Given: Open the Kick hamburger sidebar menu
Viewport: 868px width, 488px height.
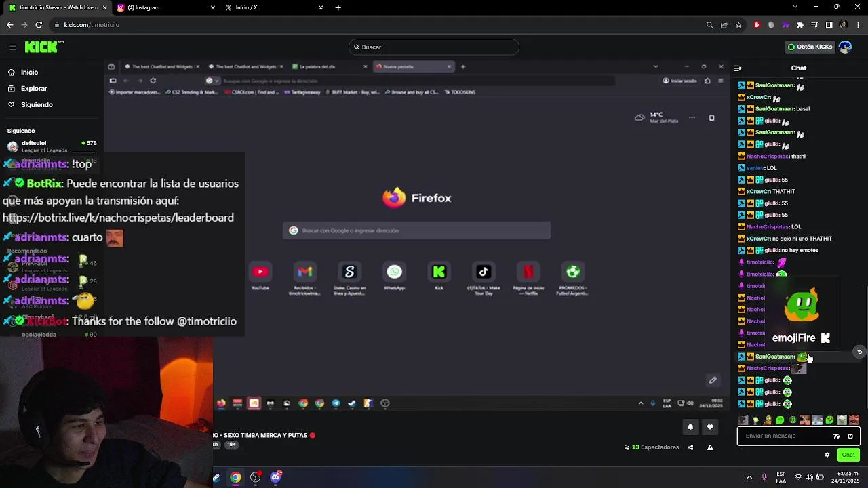Looking at the screenshot, I should pos(13,47).
